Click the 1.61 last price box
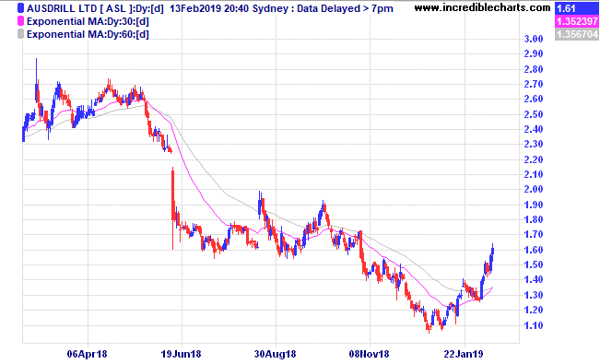The width and height of the screenshot is (600, 364). point(577,8)
